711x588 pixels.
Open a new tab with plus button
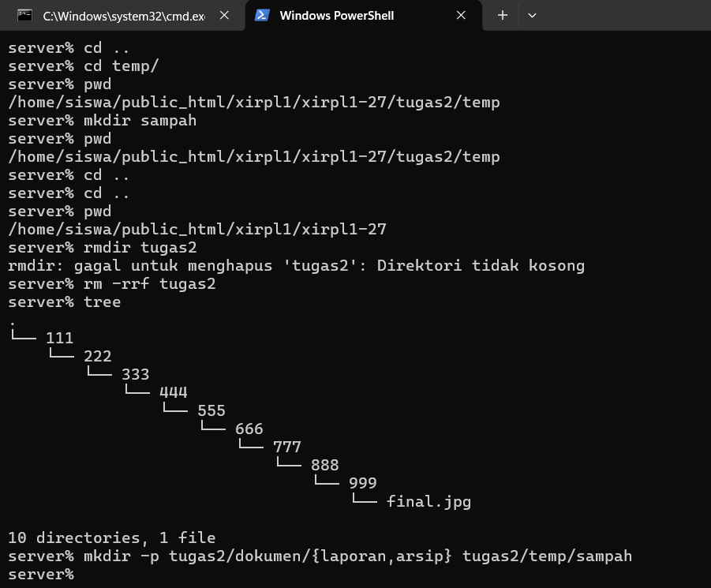503,16
